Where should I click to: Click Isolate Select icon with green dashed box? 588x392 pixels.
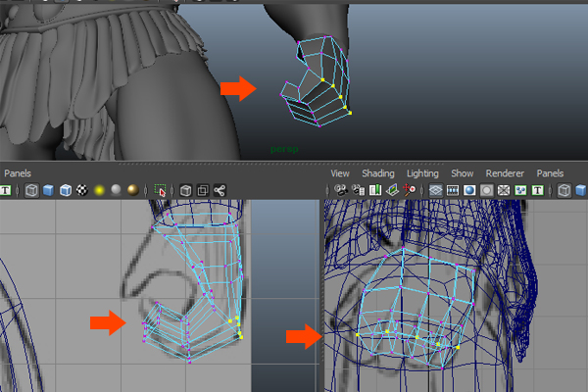pyautogui.click(x=160, y=190)
